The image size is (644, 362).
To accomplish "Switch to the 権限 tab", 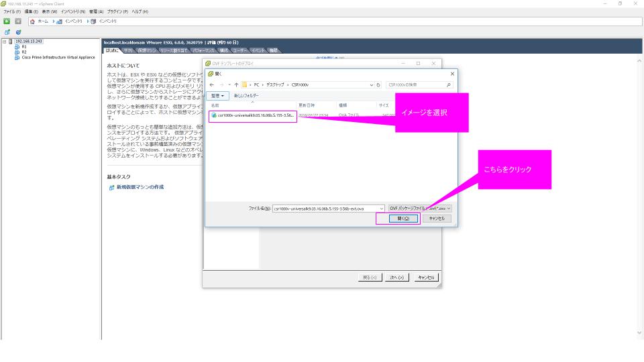I will pyautogui.click(x=274, y=50).
